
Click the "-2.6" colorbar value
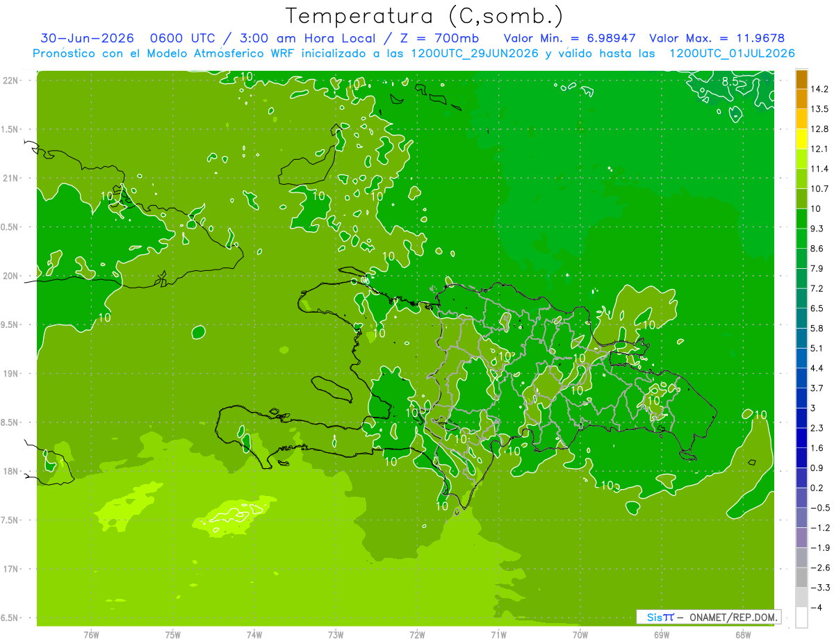(x=819, y=568)
